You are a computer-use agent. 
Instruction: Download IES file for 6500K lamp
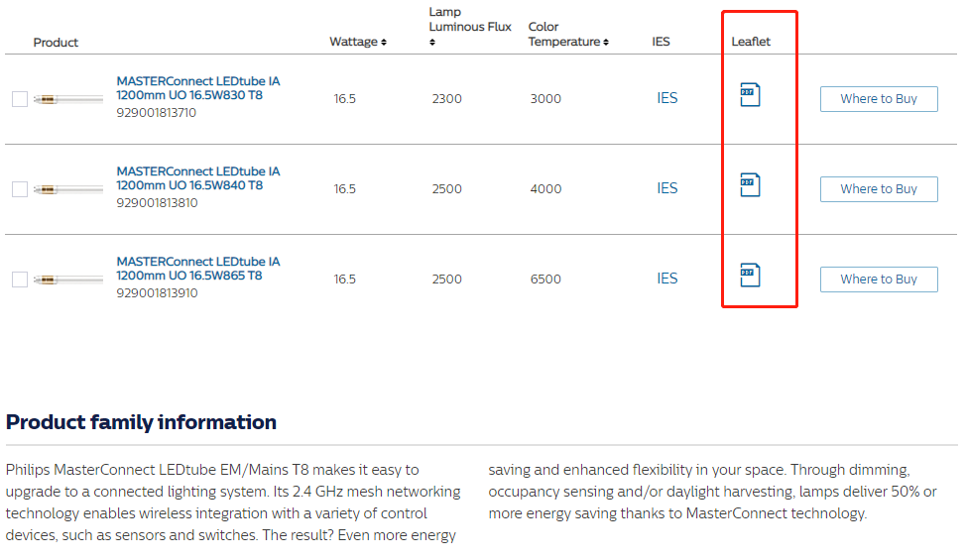pyautogui.click(x=666, y=279)
